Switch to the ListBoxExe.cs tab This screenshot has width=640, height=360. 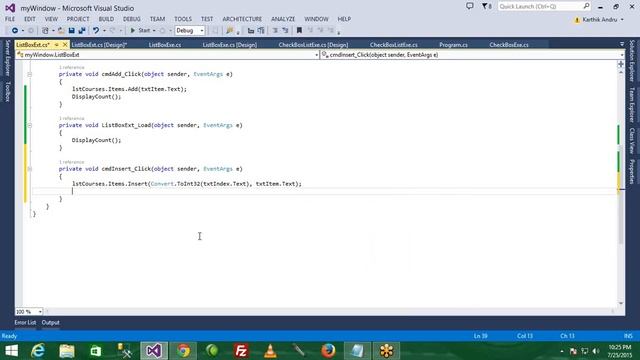pos(164,45)
